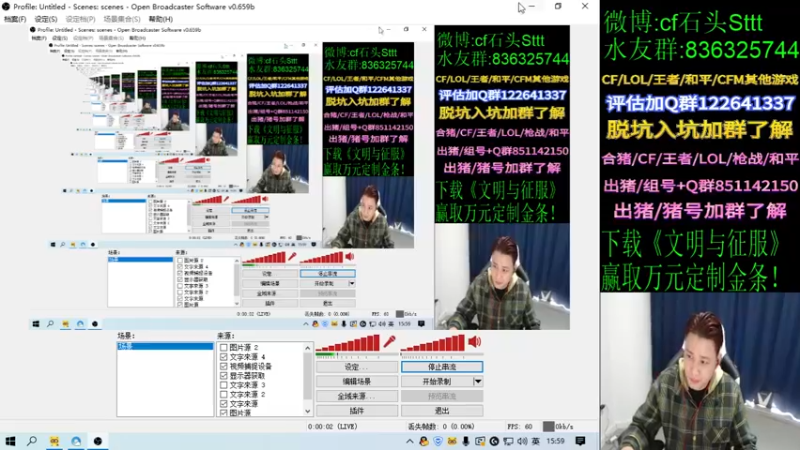
Task: Click the '0:00:02 (LIVE)' status text
Action: coord(333,427)
